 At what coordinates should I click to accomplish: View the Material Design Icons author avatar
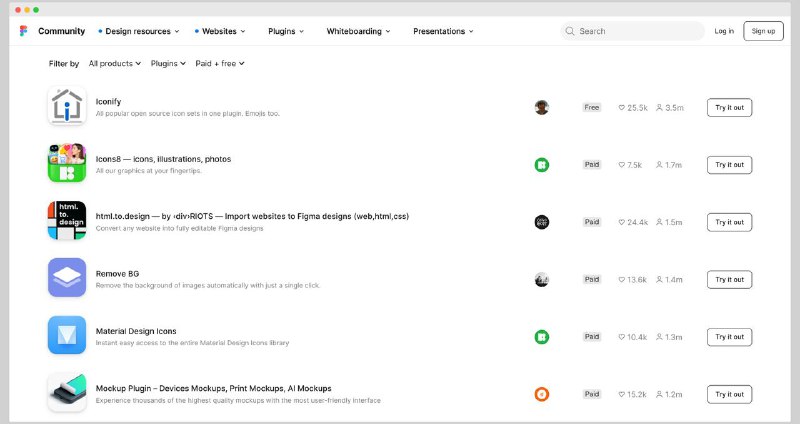pos(542,337)
